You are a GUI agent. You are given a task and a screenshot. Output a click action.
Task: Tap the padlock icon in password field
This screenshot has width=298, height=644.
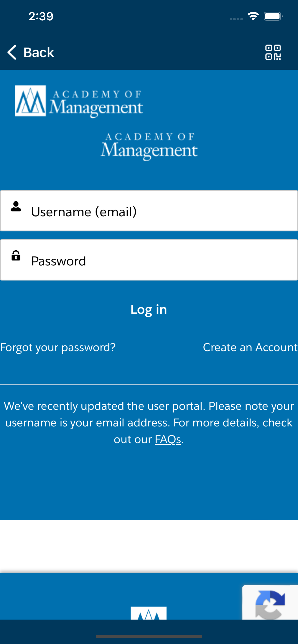click(x=16, y=255)
